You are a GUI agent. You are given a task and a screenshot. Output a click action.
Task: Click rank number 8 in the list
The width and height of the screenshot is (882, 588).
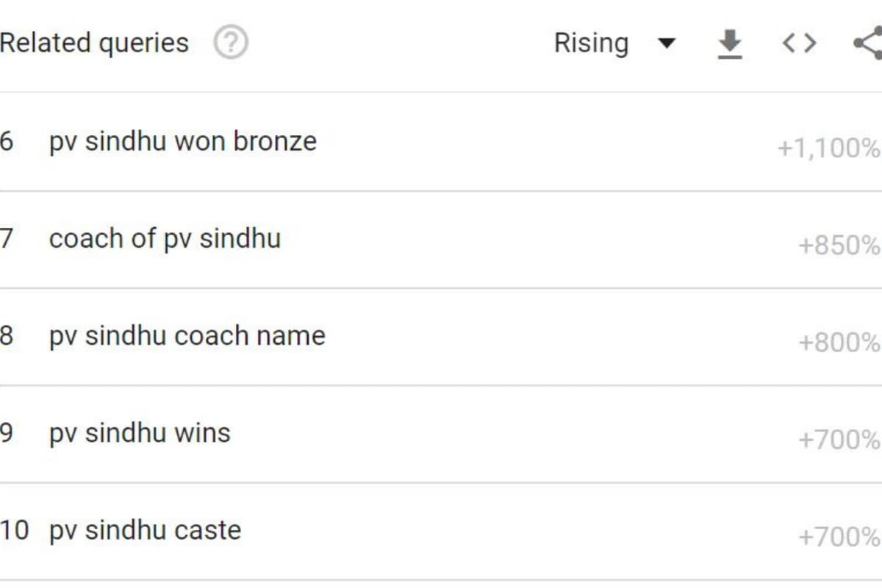click(7, 336)
